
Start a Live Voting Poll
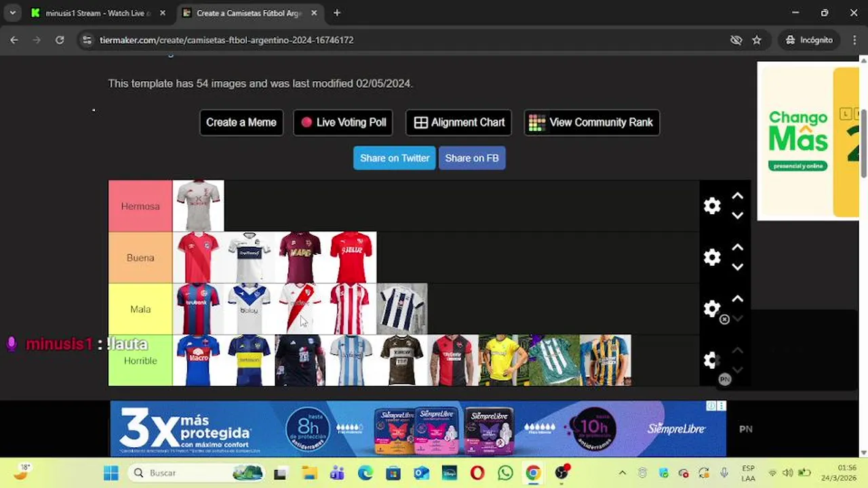344,123
